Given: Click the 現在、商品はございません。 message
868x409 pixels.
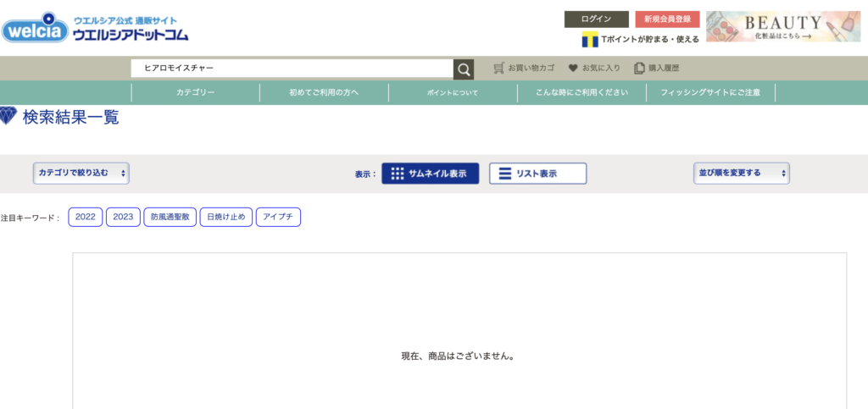Looking at the screenshot, I should (459, 356).
